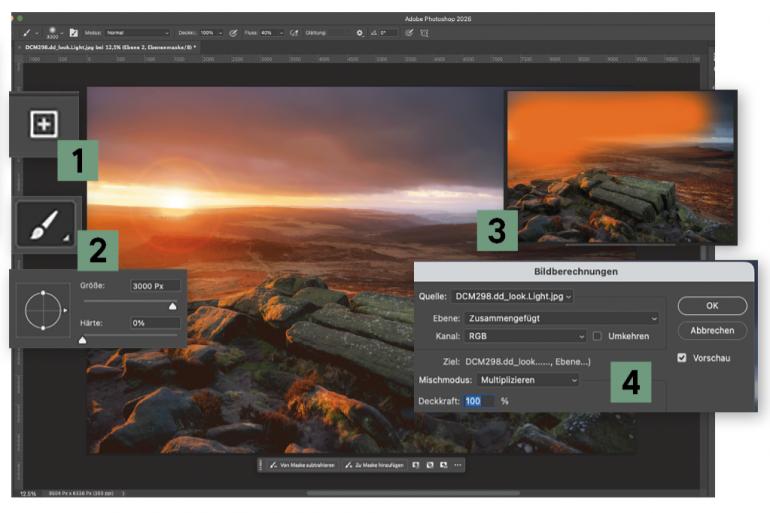Open the Mischmodus Multiplizieren dropdown
Screen dimensions: 770x513
[528, 380]
